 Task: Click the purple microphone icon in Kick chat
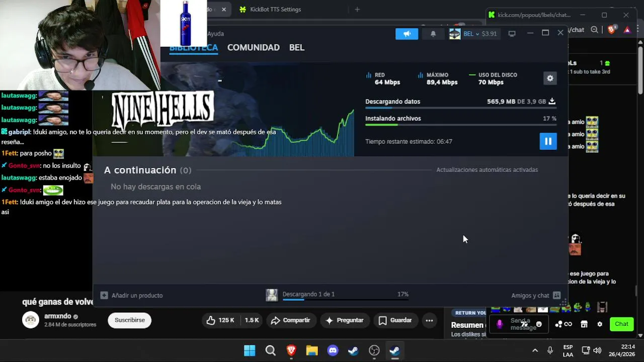(x=500, y=324)
